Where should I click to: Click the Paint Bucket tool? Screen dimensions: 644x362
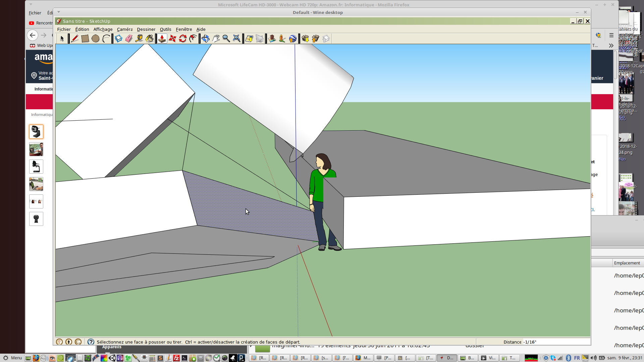150,39
